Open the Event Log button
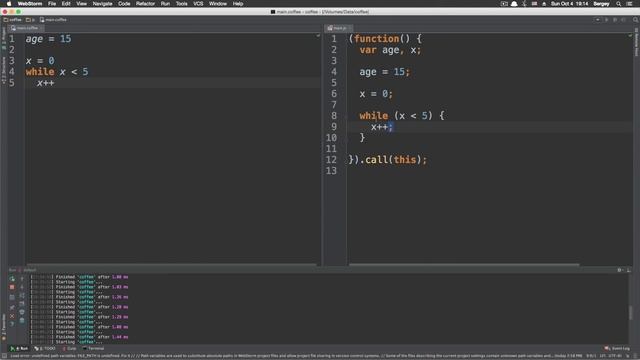 pyautogui.click(x=617, y=349)
